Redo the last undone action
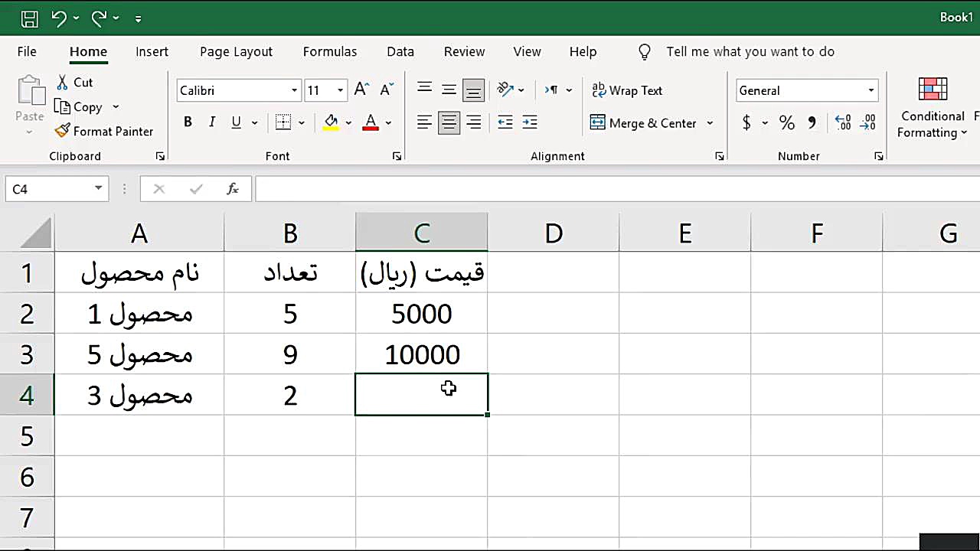980x551 pixels. [x=99, y=18]
